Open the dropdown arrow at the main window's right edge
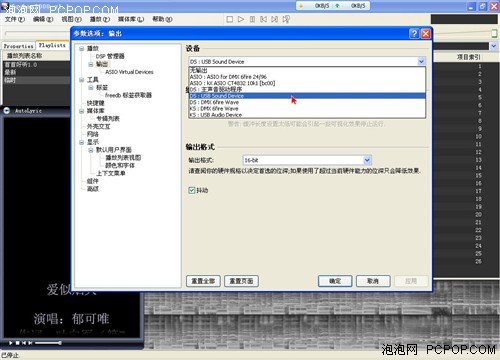This screenshot has height=360, width=500. (x=494, y=46)
